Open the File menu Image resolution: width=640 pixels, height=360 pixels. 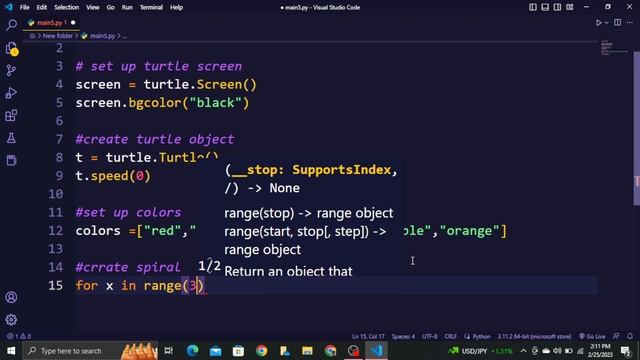tap(24, 7)
